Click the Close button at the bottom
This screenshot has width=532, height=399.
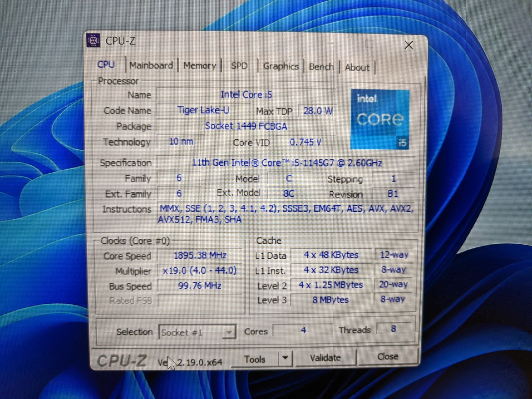coord(388,356)
